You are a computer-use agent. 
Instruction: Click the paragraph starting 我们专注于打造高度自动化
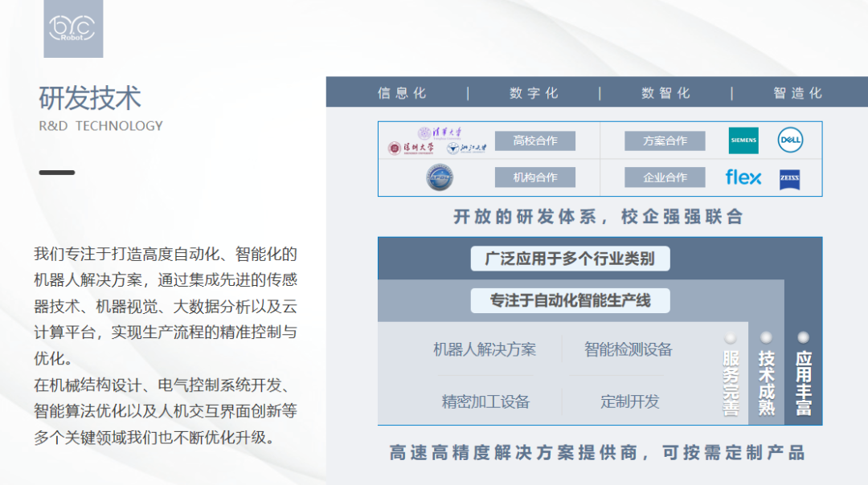click(x=166, y=306)
